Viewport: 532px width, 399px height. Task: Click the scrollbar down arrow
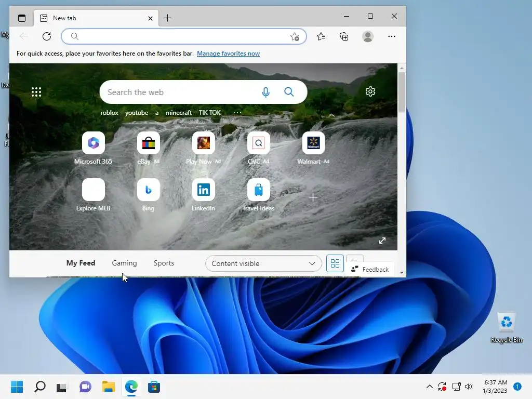[402, 273]
